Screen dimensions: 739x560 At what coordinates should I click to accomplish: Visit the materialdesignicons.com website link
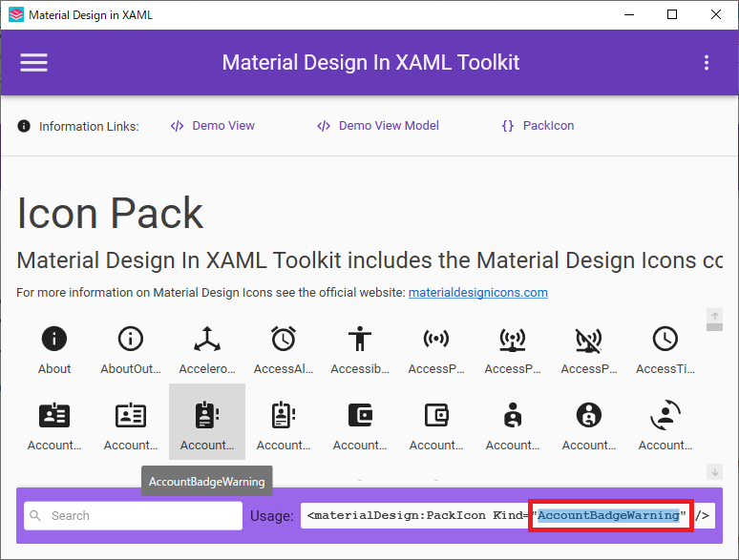pyautogui.click(x=478, y=293)
